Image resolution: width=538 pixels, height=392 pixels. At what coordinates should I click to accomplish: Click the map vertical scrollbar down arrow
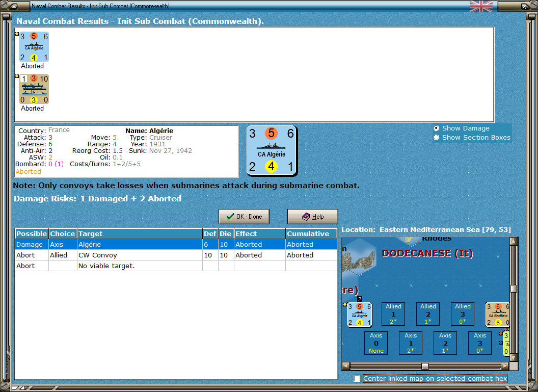[514, 357]
